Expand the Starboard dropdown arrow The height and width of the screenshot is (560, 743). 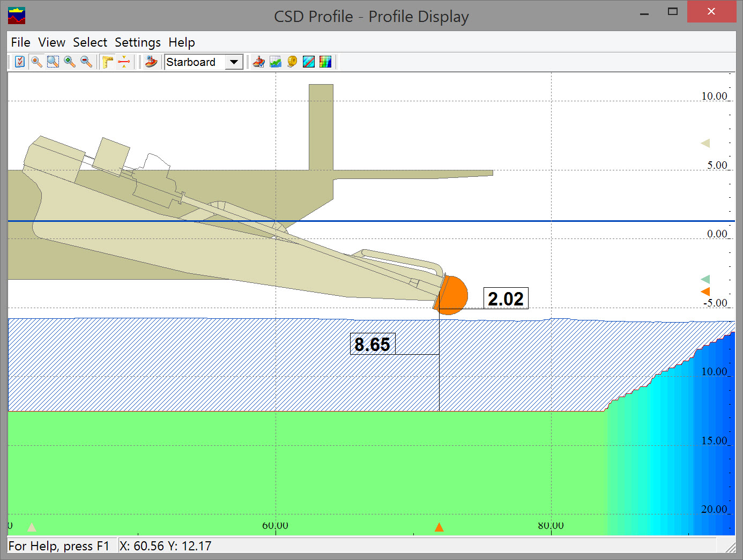(234, 62)
